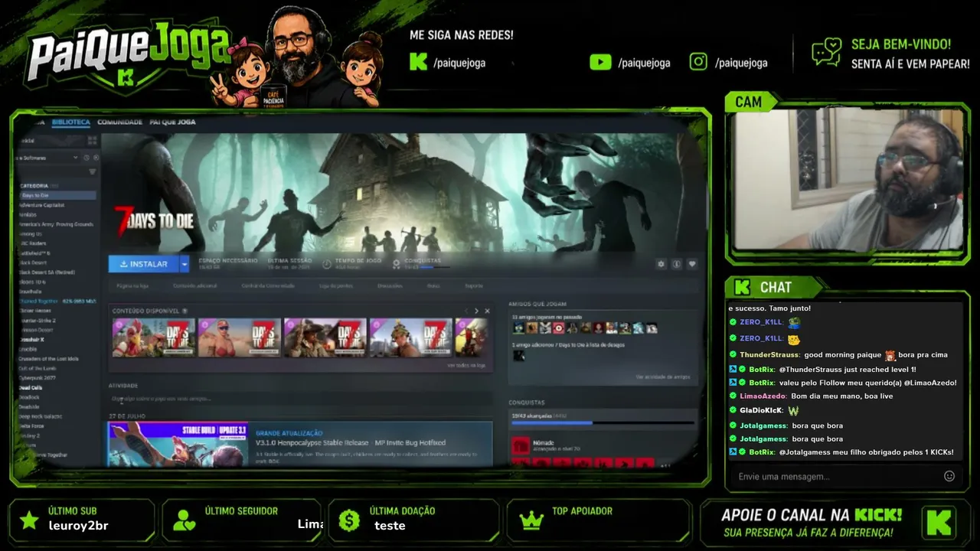980x551 pixels.
Task: Open the sidebar filter options icon
Action: coord(92,172)
